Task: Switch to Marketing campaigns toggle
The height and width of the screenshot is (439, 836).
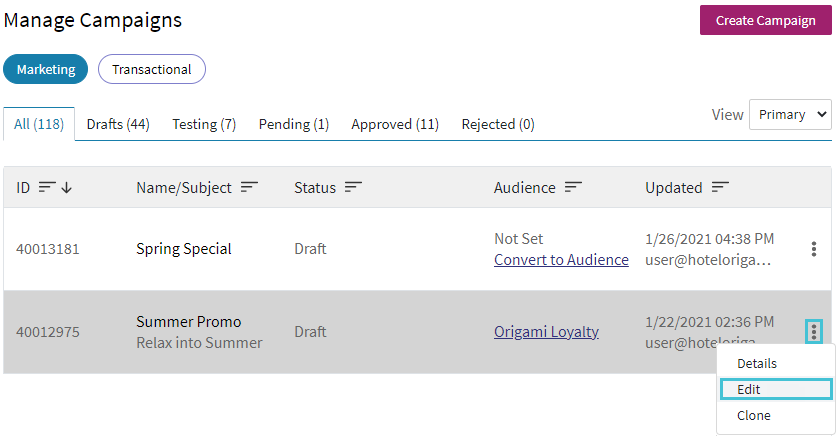Action: click(46, 69)
